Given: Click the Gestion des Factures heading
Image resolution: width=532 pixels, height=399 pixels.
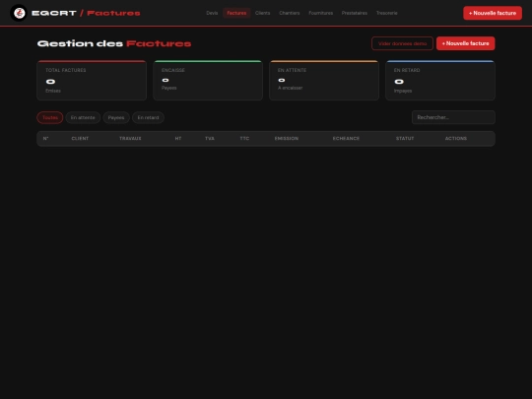Looking at the screenshot, I should pos(114,43).
